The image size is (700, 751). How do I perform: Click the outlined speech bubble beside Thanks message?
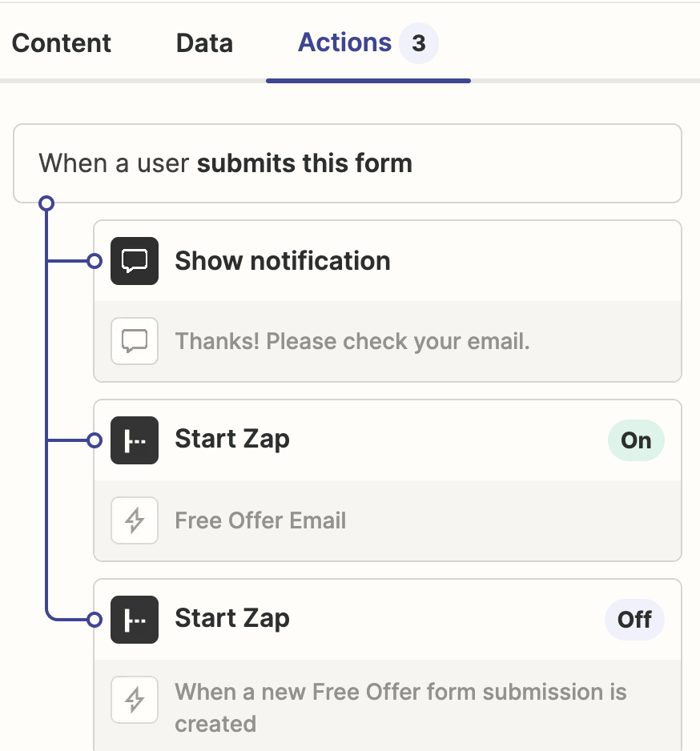135,341
